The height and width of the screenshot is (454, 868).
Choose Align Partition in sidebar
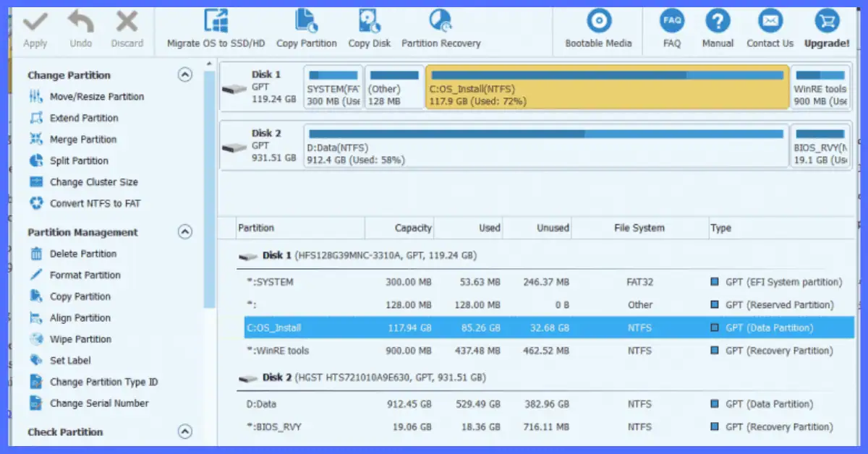[70, 318]
